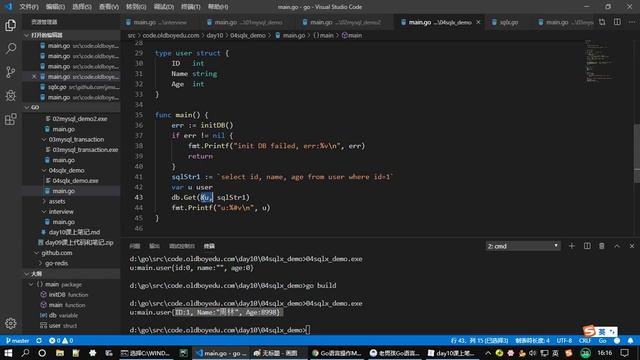
Task: Switch to the Debug Console panel tab
Action: [x=182, y=246]
